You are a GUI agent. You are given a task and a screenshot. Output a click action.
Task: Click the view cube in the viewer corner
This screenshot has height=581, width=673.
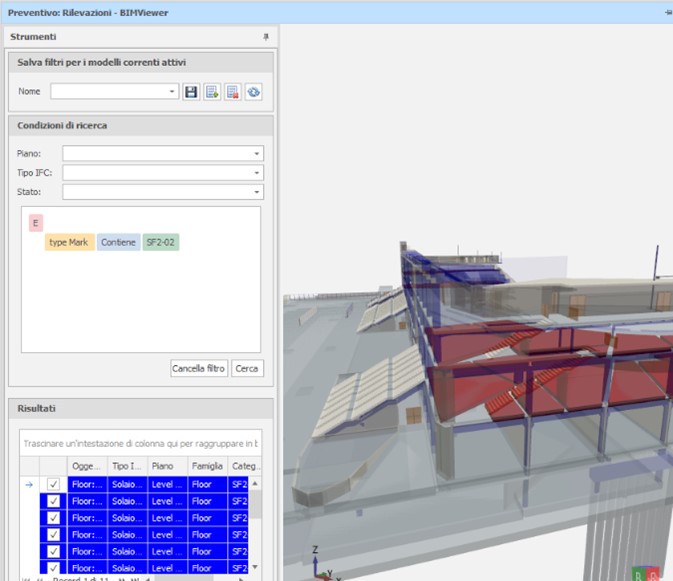coord(645,574)
